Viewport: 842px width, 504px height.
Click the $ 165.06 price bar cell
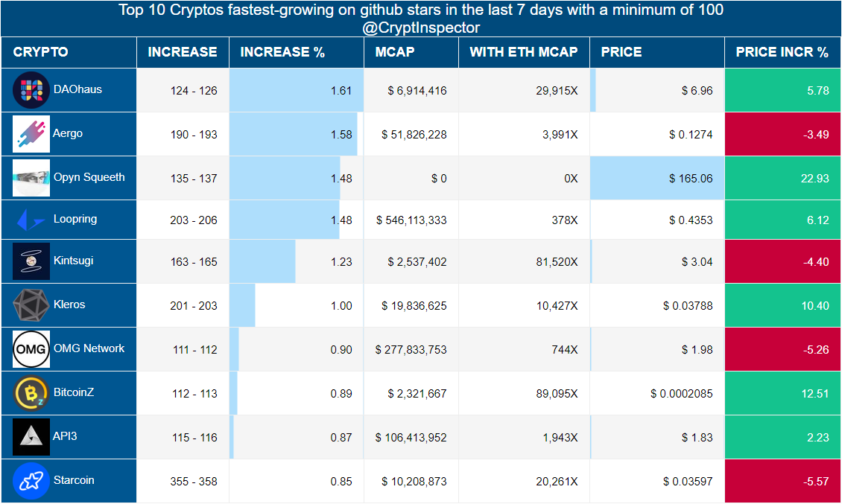click(657, 178)
